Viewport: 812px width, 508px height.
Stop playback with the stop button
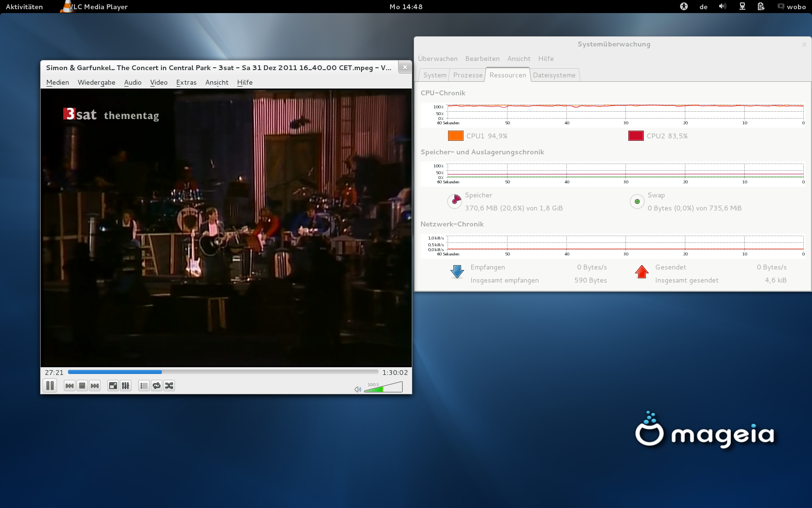(82, 386)
